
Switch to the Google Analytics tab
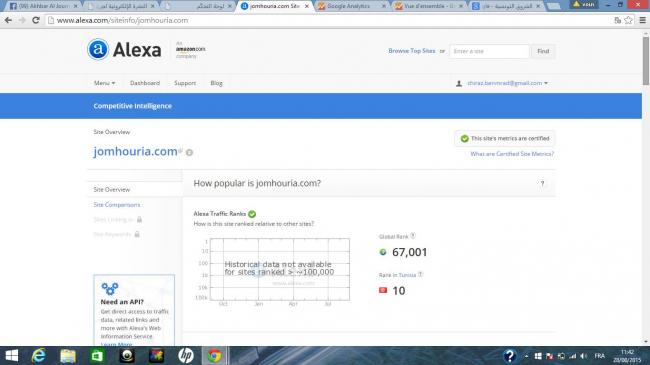(352, 6)
